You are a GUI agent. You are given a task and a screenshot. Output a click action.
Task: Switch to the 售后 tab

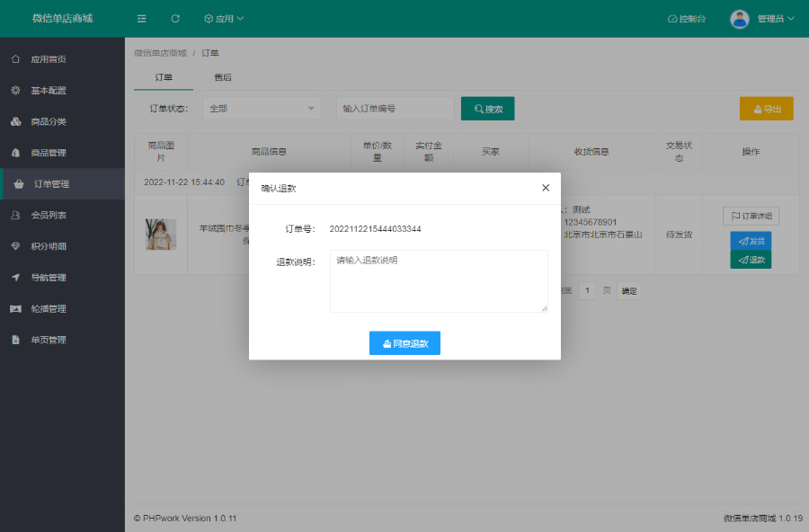tap(222, 77)
